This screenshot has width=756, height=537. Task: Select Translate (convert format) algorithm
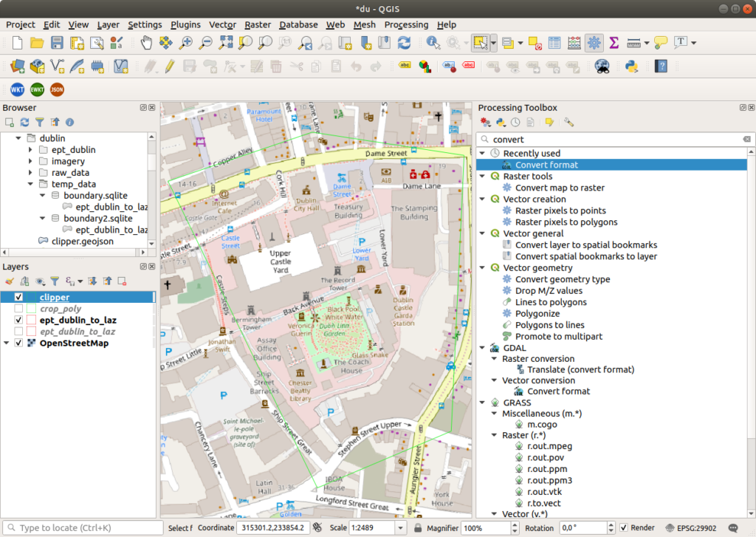(580, 369)
